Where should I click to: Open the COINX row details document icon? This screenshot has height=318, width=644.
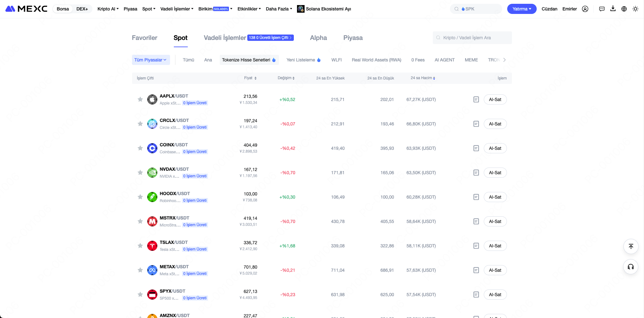476,148
